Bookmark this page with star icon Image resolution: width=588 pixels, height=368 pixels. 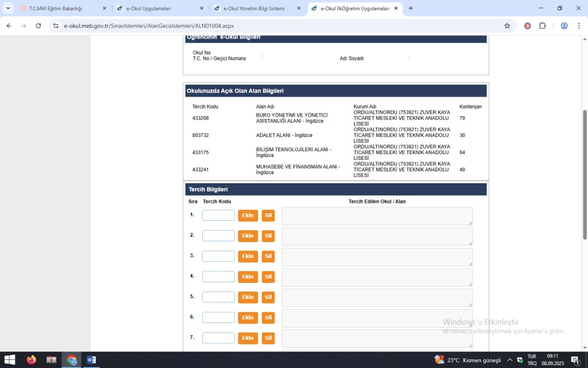(507, 26)
